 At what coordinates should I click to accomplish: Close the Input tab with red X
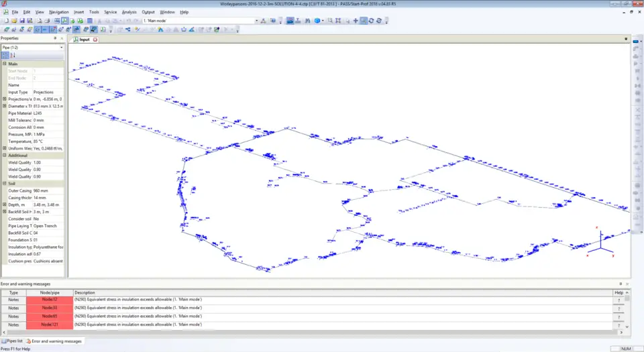pyautogui.click(x=95, y=40)
